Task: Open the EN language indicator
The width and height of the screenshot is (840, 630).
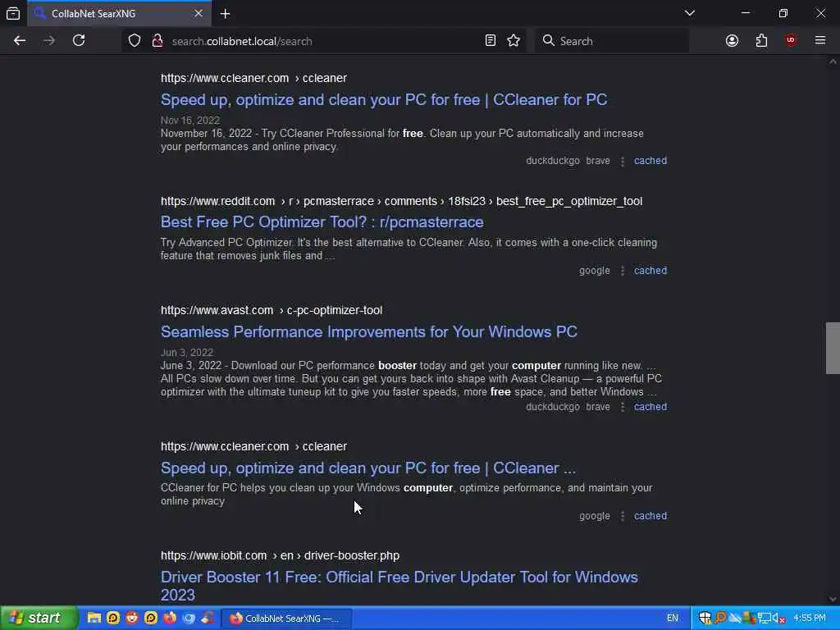Action: coord(673,619)
